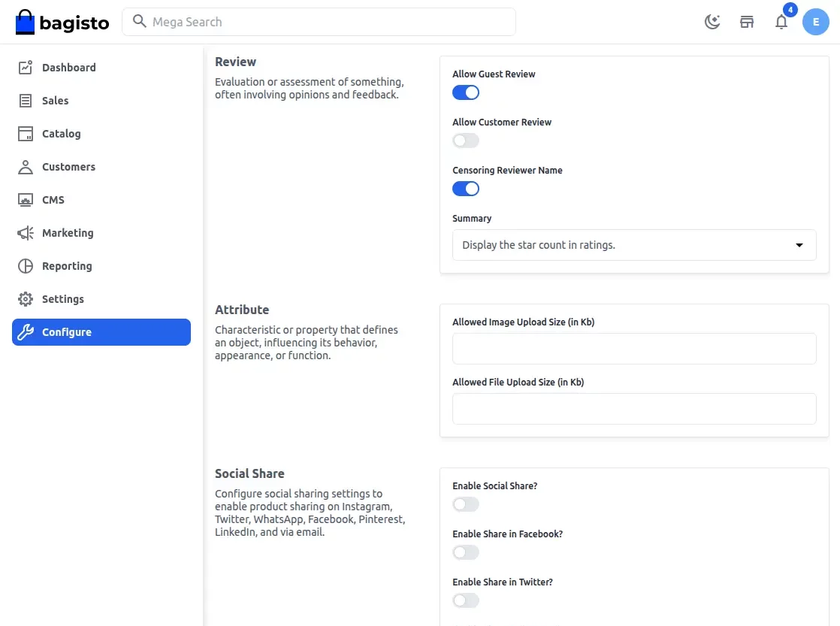Toggle dark mode moon icon
The height and width of the screenshot is (626, 840).
(712, 22)
